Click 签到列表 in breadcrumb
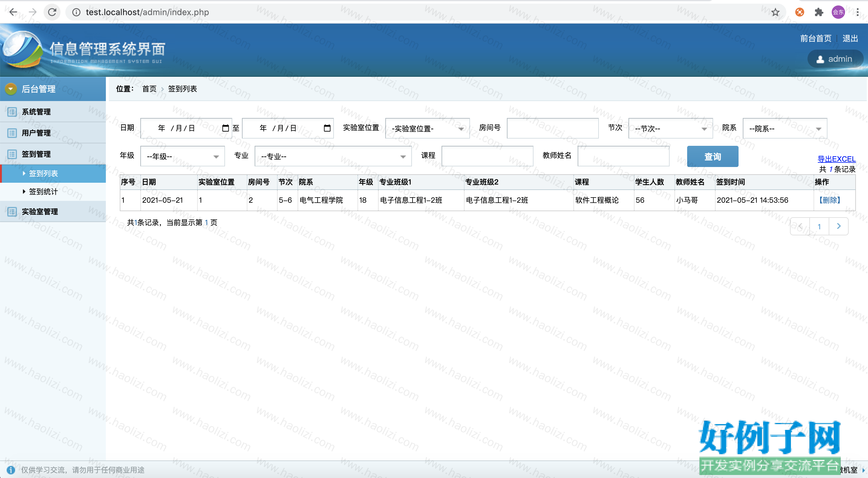The height and width of the screenshot is (478, 868). [182, 89]
